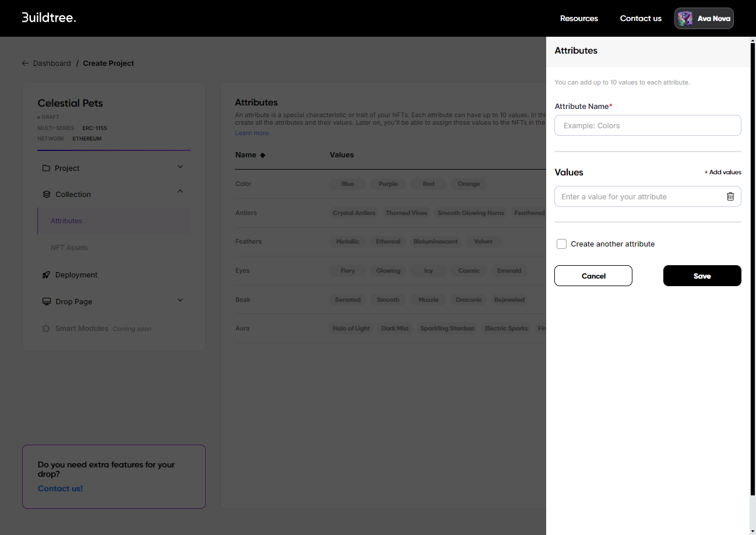The height and width of the screenshot is (535, 756).
Task: Click the Deployment rocket icon
Action: [x=47, y=275]
